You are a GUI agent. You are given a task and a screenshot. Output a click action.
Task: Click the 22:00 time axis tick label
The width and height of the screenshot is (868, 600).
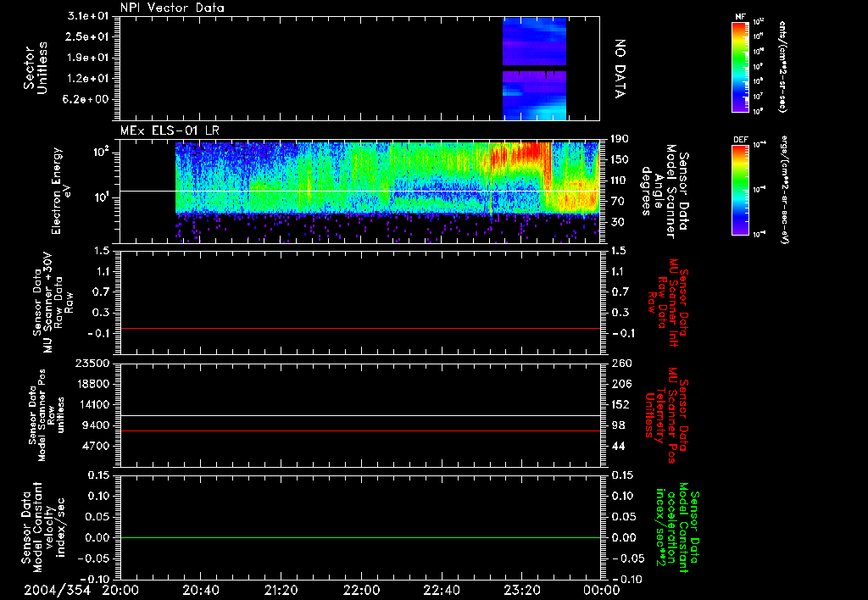tap(361, 590)
